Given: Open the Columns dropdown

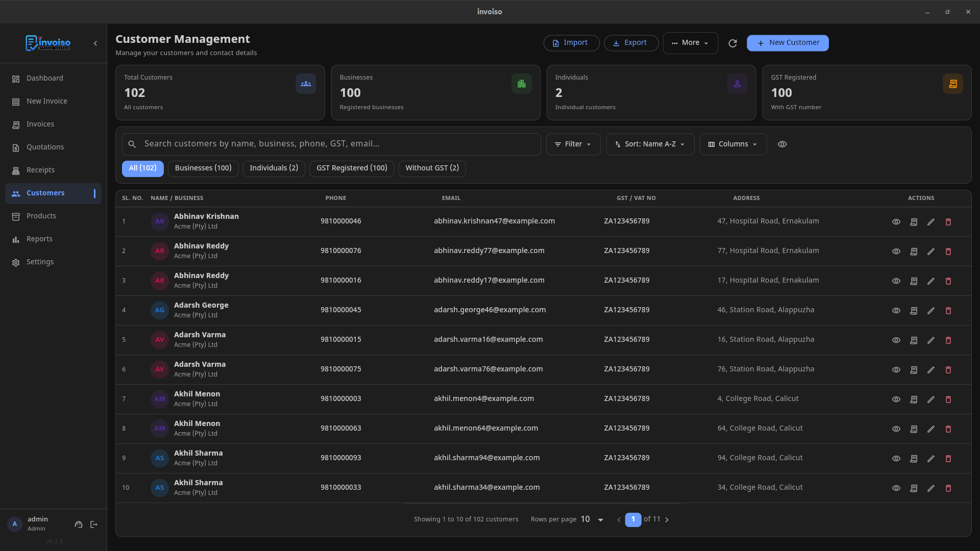Looking at the screenshot, I should 733,144.
